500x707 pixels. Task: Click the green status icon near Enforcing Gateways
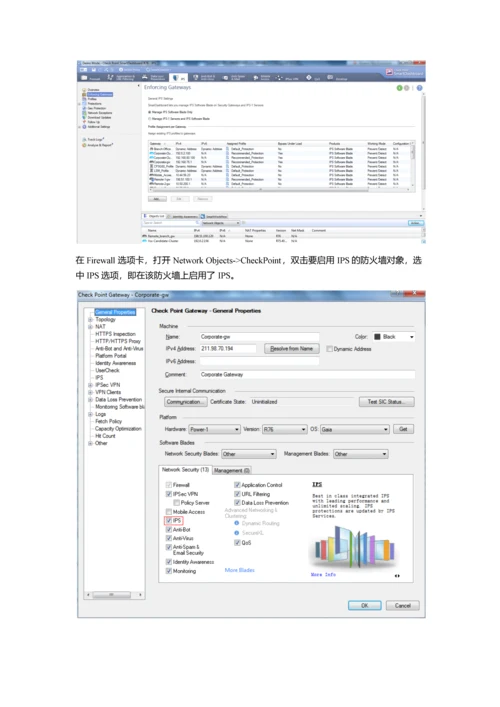(x=399, y=88)
